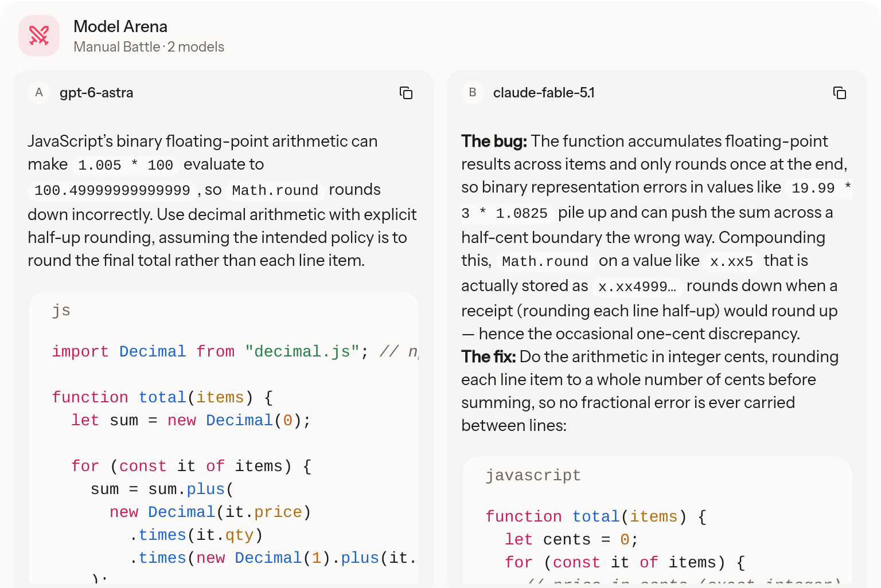Click '.times(it.qty)' code line

coord(196,535)
